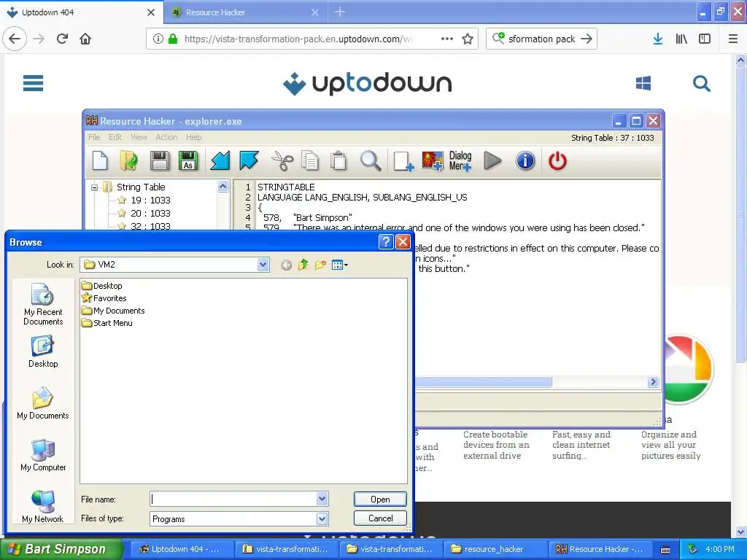Click the Compile script play icon

(x=492, y=160)
